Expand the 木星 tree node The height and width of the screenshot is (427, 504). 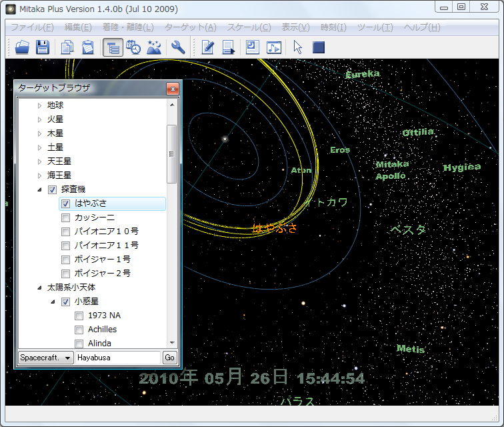coord(39,133)
